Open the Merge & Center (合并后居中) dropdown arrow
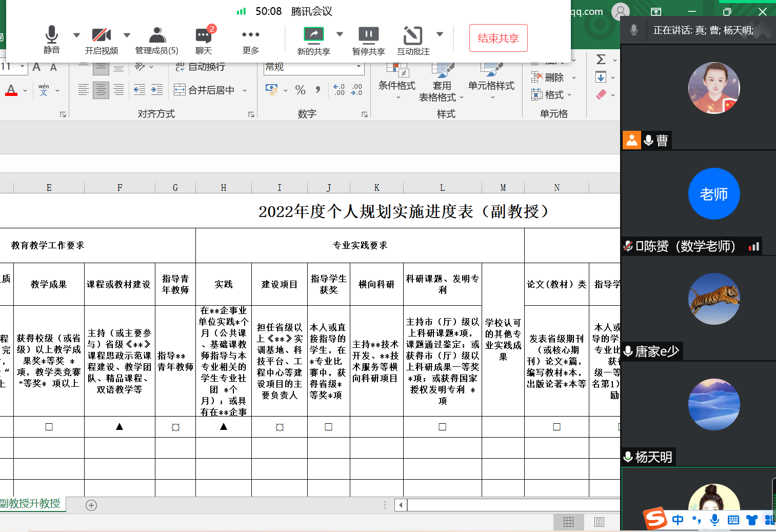The height and width of the screenshot is (532, 776). [x=245, y=91]
